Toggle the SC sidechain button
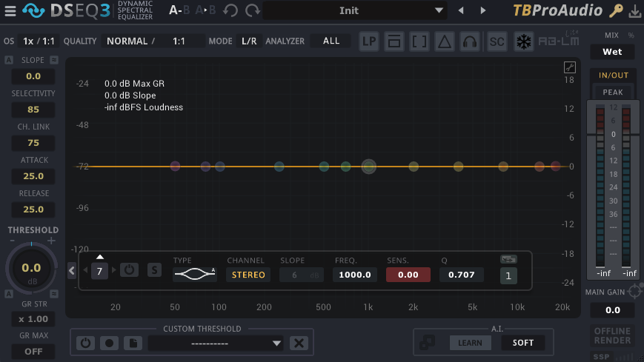Image resolution: width=644 pixels, height=362 pixels. point(497,41)
